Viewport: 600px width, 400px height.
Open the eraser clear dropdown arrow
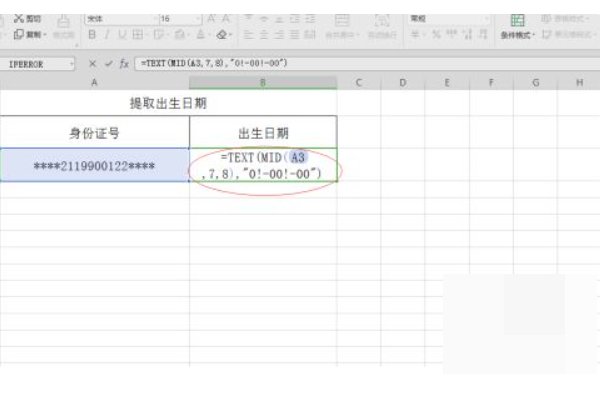[x=230, y=35]
